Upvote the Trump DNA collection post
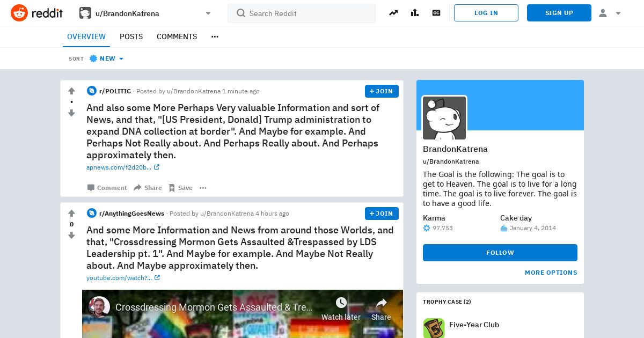The width and height of the screenshot is (644, 338). 71,91
